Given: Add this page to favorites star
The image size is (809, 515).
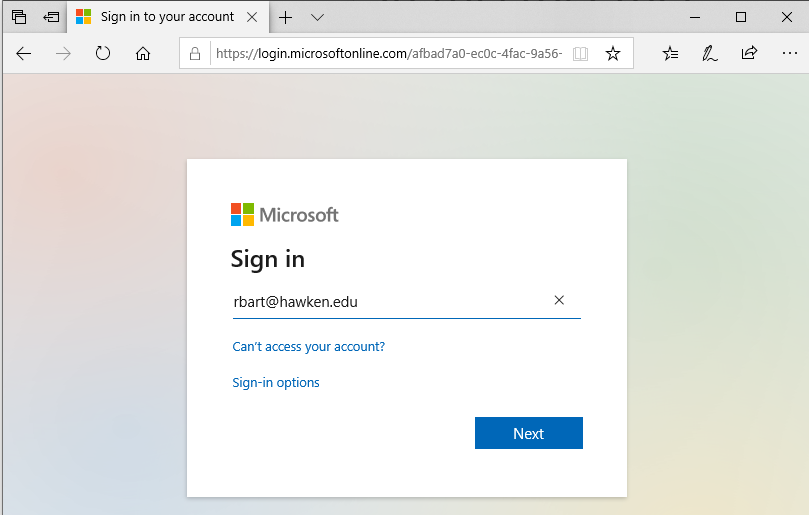Looking at the screenshot, I should click(x=613, y=53).
